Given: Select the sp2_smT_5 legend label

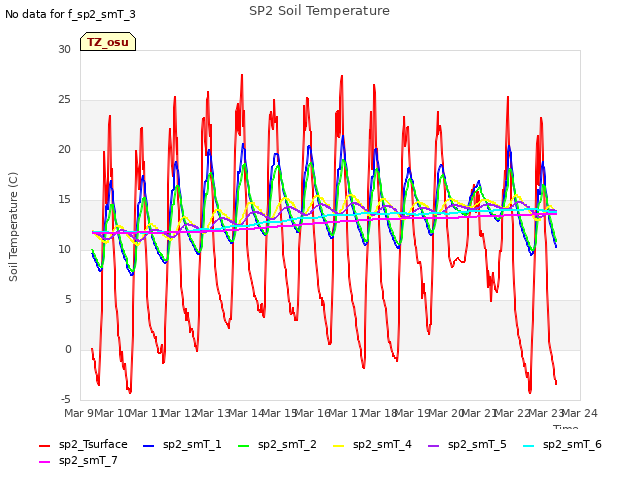Looking at the screenshot, I should pyautogui.click(x=477, y=444).
